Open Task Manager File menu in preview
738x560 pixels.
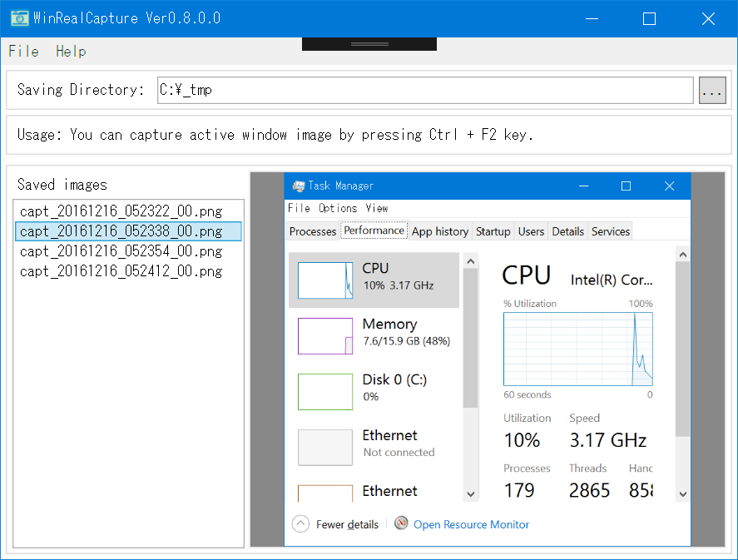pos(299,208)
